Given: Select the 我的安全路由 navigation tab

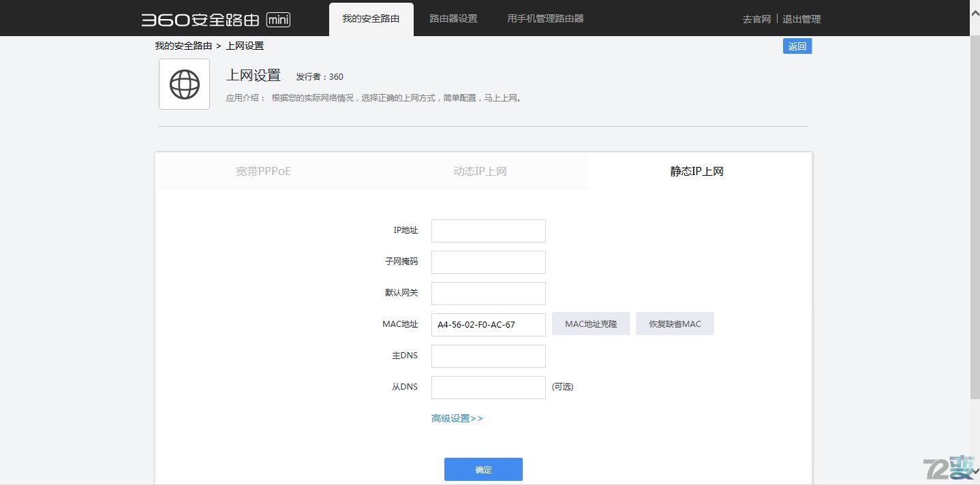Looking at the screenshot, I should 371,18.
